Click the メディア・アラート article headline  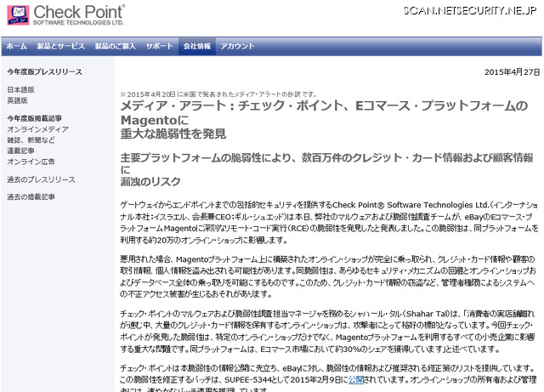point(318,119)
